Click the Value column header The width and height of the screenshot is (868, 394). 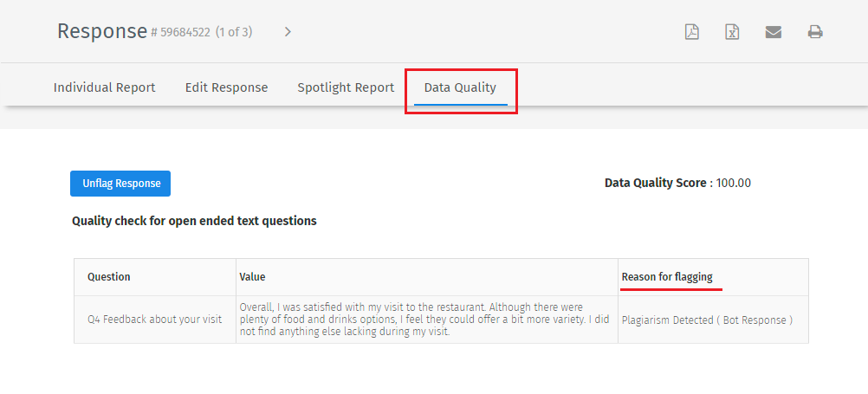click(252, 277)
